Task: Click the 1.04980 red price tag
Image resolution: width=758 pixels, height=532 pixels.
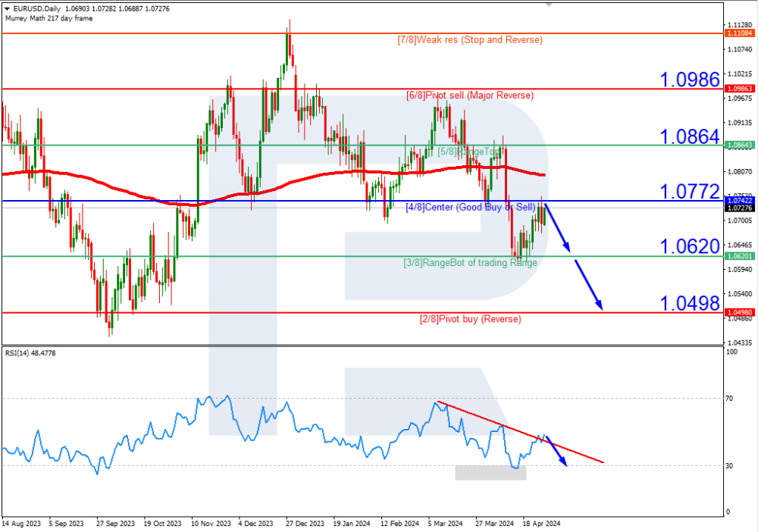Action: pos(738,312)
